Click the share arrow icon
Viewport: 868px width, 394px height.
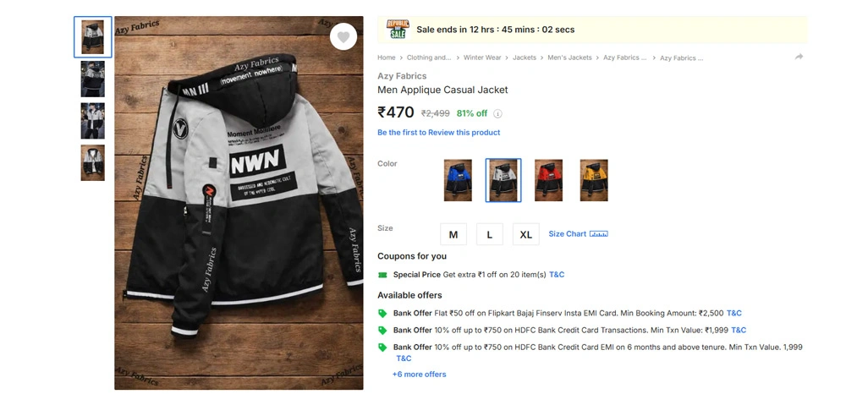[x=799, y=57]
